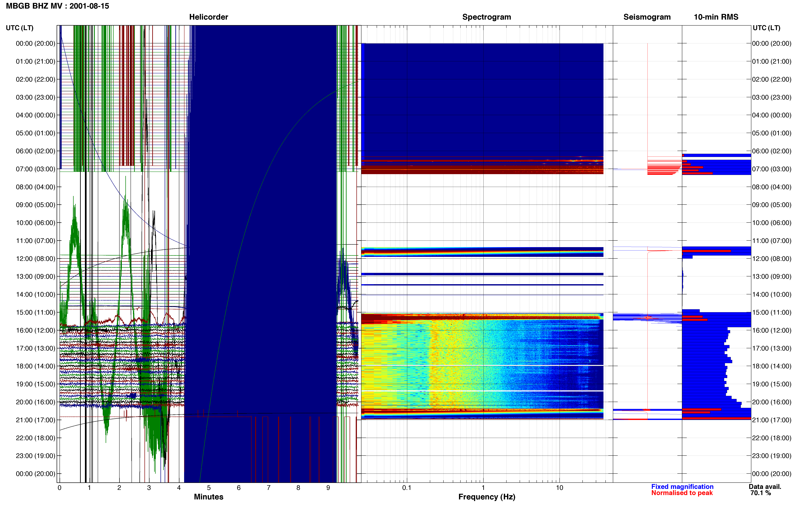812x508 pixels.
Task: Click left-axis time label 21:00 (17:00)
Action: tap(36, 420)
